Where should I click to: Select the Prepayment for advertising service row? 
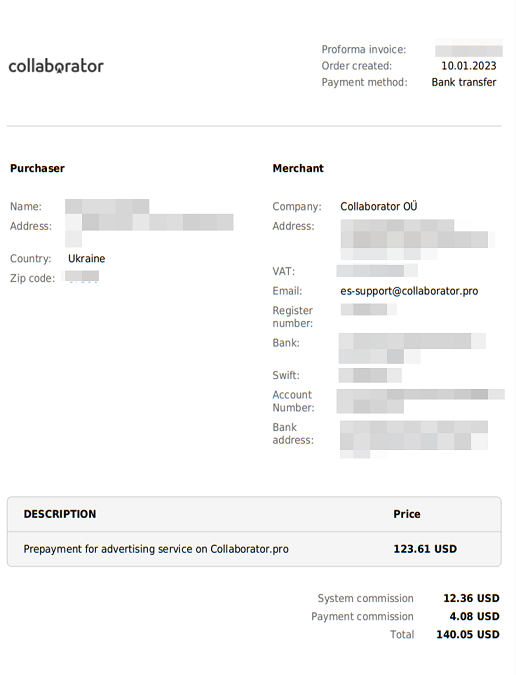coord(254,549)
